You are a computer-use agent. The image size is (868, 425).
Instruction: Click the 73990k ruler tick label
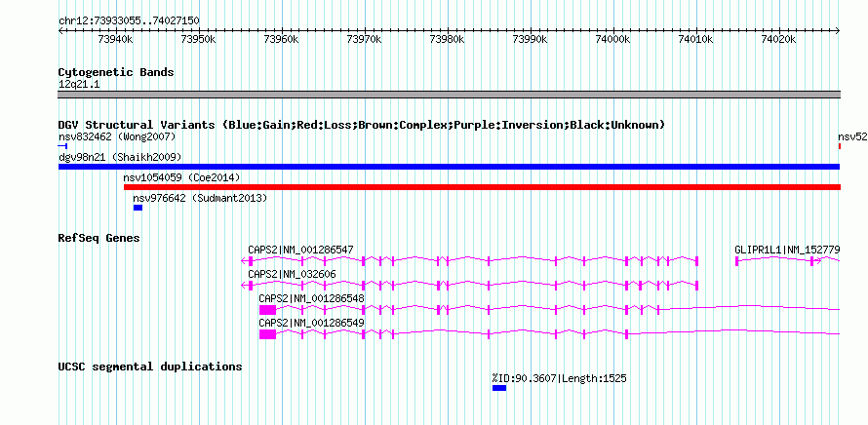coord(531,39)
